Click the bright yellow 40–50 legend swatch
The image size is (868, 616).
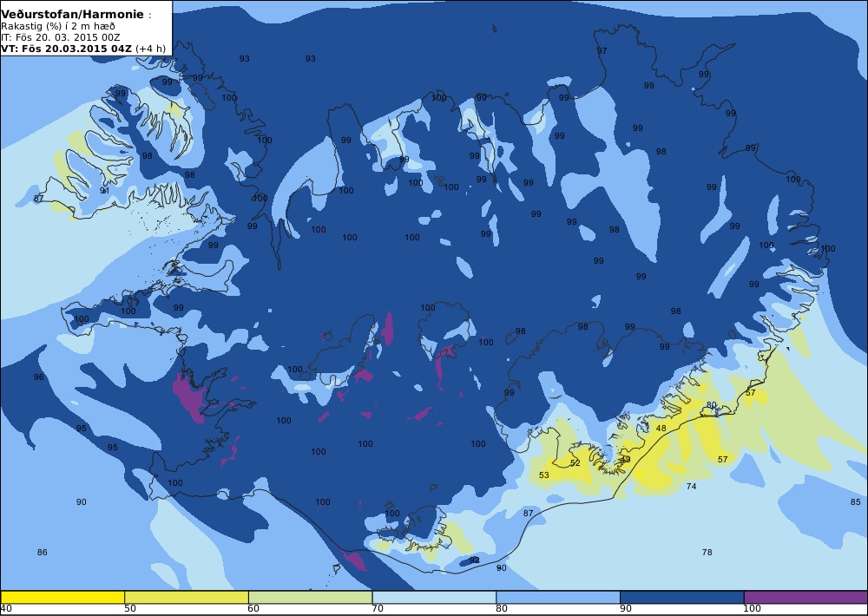(x=62, y=597)
